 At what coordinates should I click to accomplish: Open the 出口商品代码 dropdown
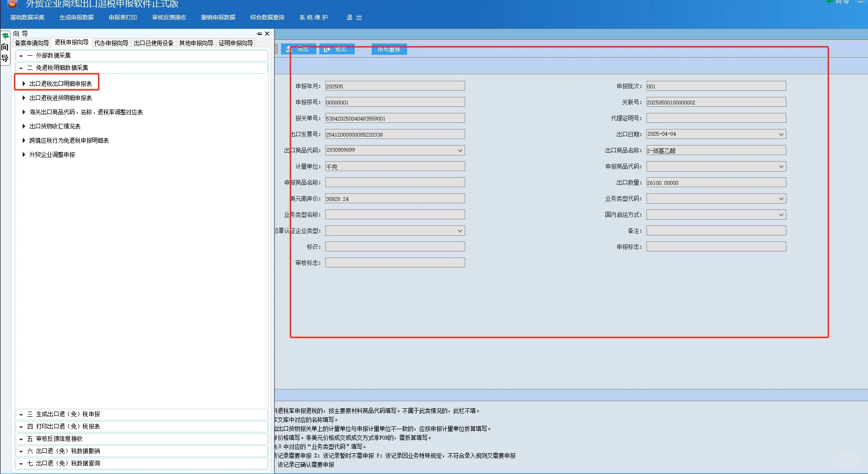(460, 150)
